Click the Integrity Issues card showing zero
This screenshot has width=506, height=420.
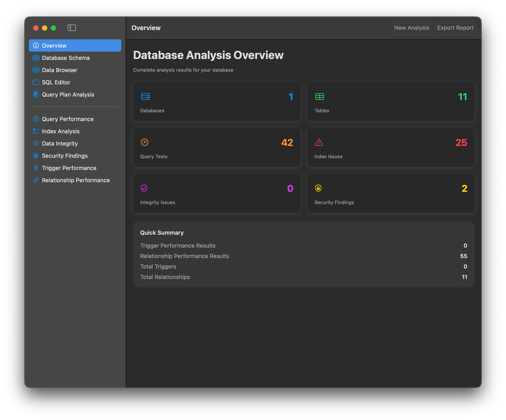217,193
